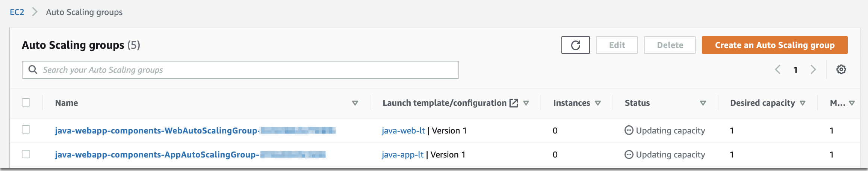Click Updating capacity status icon for WebAutoScalingGroup
The height and width of the screenshot is (171, 868).
coord(629,130)
